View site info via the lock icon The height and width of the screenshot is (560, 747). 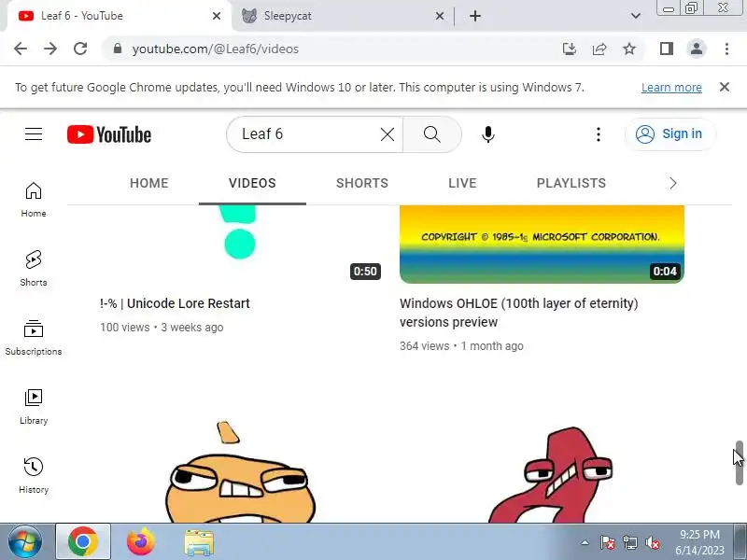click(118, 49)
